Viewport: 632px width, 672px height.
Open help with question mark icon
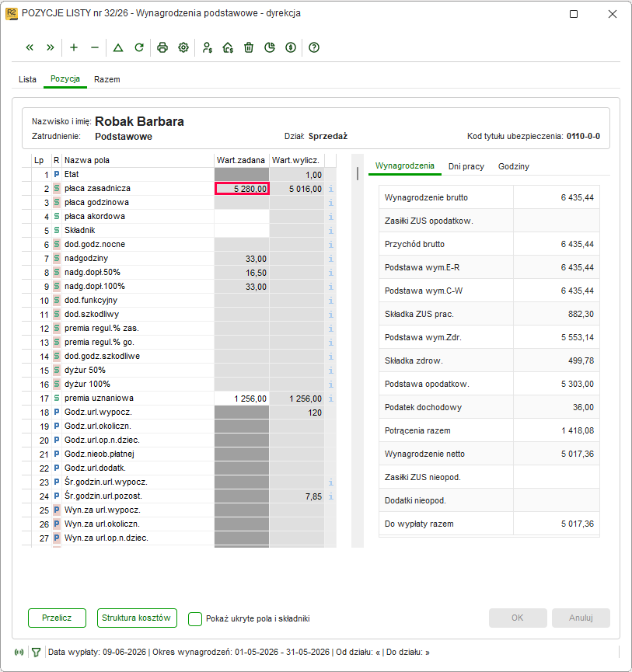[314, 47]
